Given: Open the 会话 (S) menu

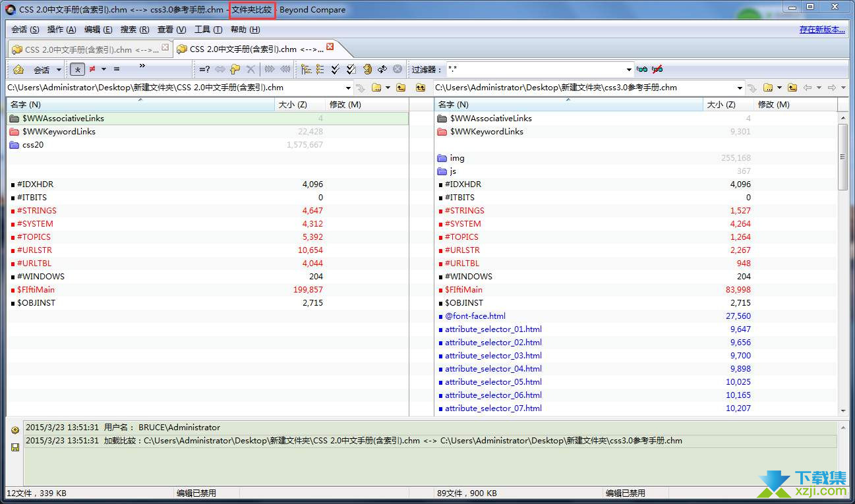Looking at the screenshot, I should pyautogui.click(x=25, y=30).
